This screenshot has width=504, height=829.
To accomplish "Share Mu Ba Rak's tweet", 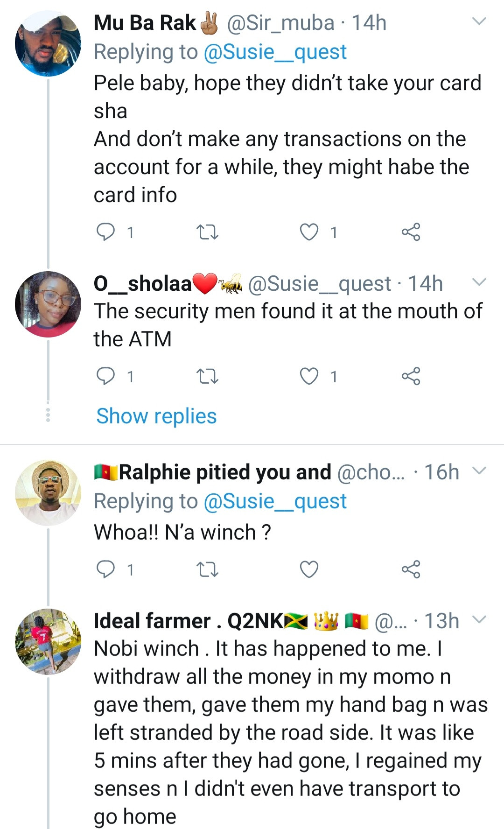I will (x=411, y=232).
